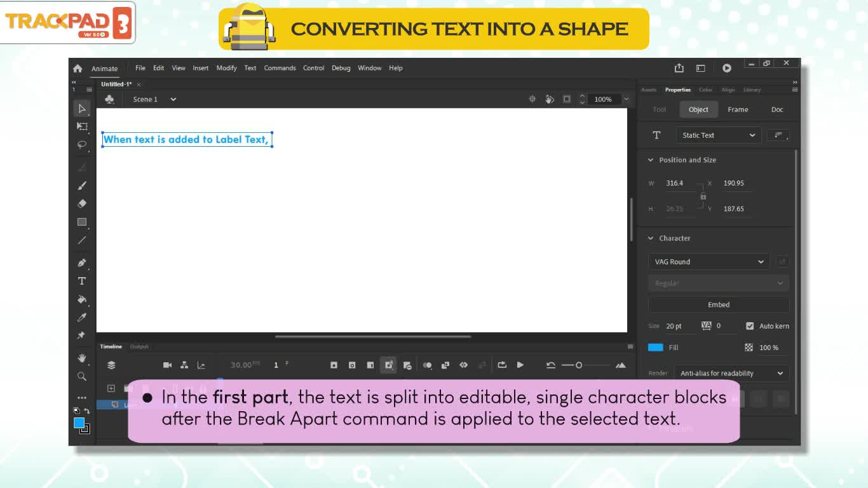Viewport: 868px width, 488px height.
Task: Select the Lasso tool
Action: pos(82,145)
